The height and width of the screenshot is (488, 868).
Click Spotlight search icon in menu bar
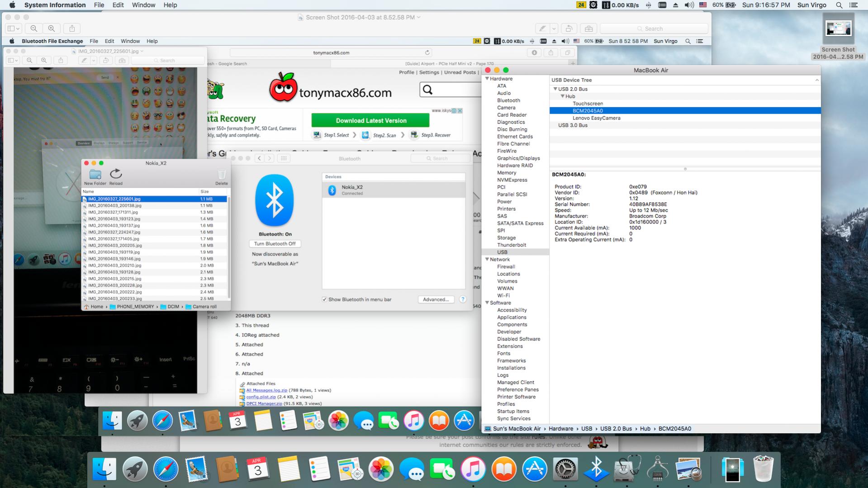pos(839,5)
